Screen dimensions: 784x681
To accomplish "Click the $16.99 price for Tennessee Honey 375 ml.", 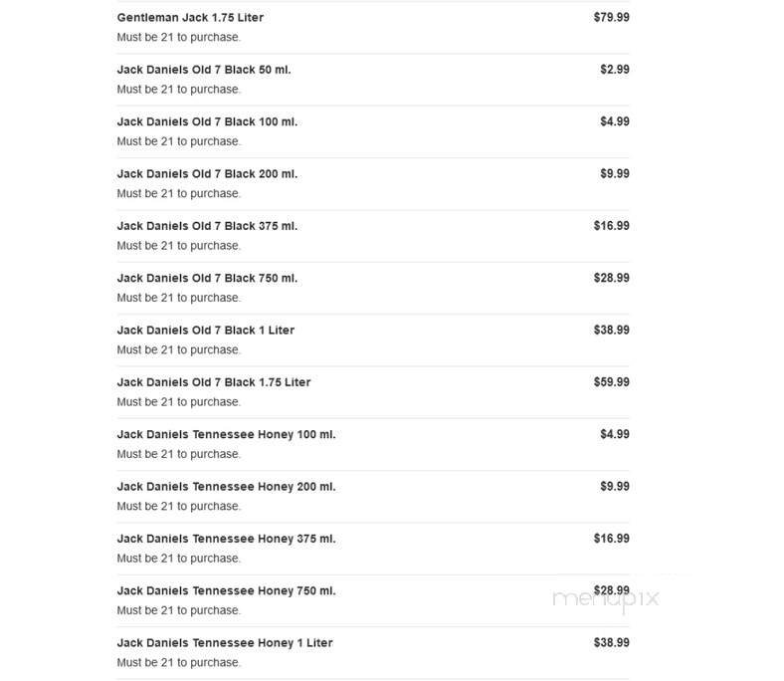I will 611,539.
